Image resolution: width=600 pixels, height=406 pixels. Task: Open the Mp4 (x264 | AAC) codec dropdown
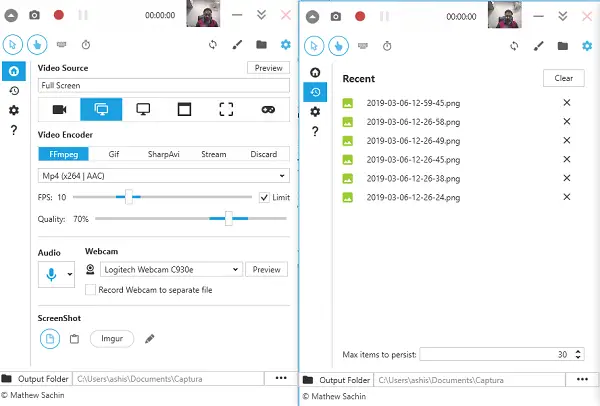(164, 176)
